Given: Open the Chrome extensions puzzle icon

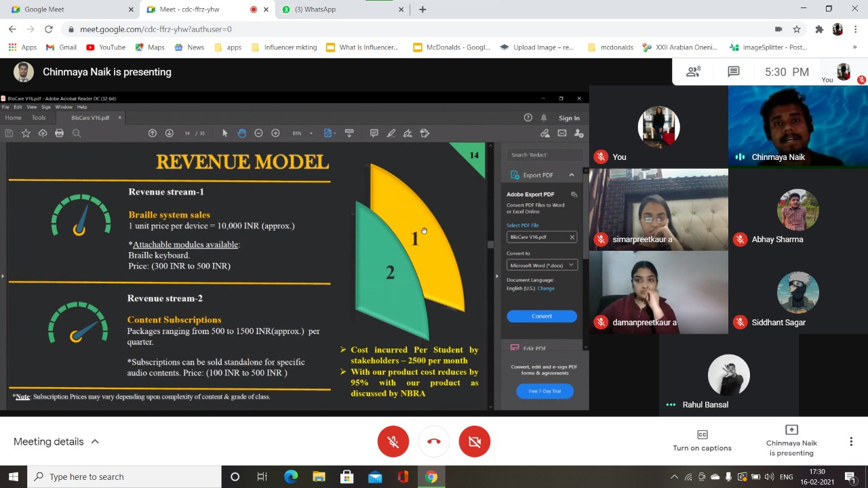Looking at the screenshot, I should coord(819,29).
